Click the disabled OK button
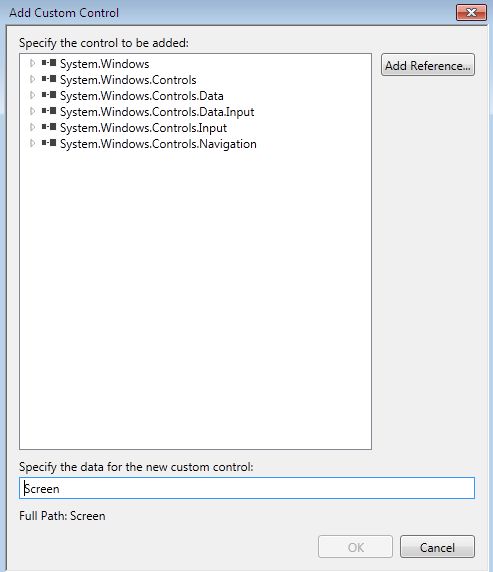Screen dimensions: 493x572 pyautogui.click(x=355, y=547)
